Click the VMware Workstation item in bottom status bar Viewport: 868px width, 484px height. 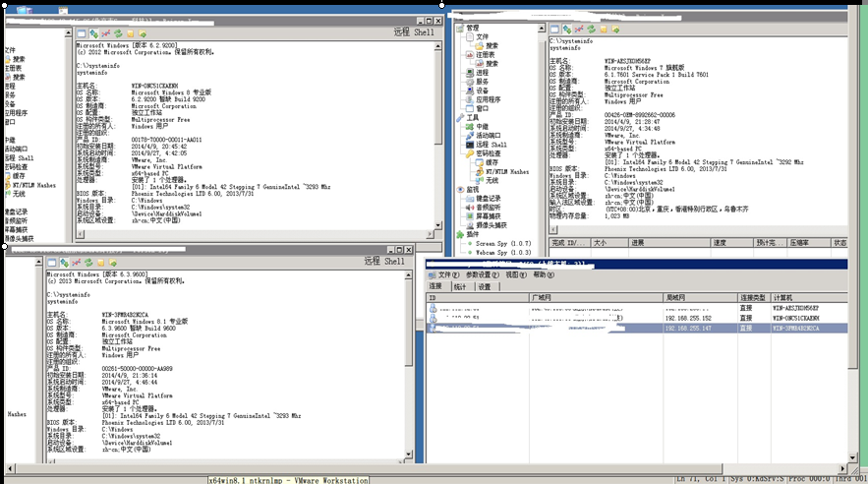pos(288,480)
